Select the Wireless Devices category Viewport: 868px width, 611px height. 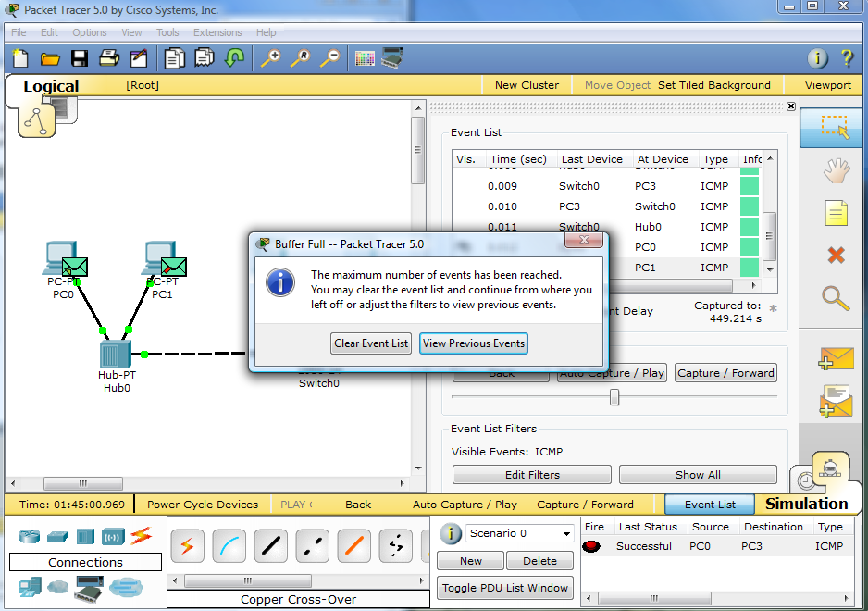tap(113, 536)
